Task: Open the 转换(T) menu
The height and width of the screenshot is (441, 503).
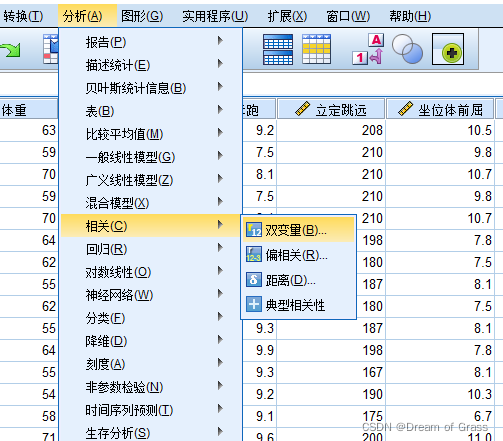Action: coord(23,16)
